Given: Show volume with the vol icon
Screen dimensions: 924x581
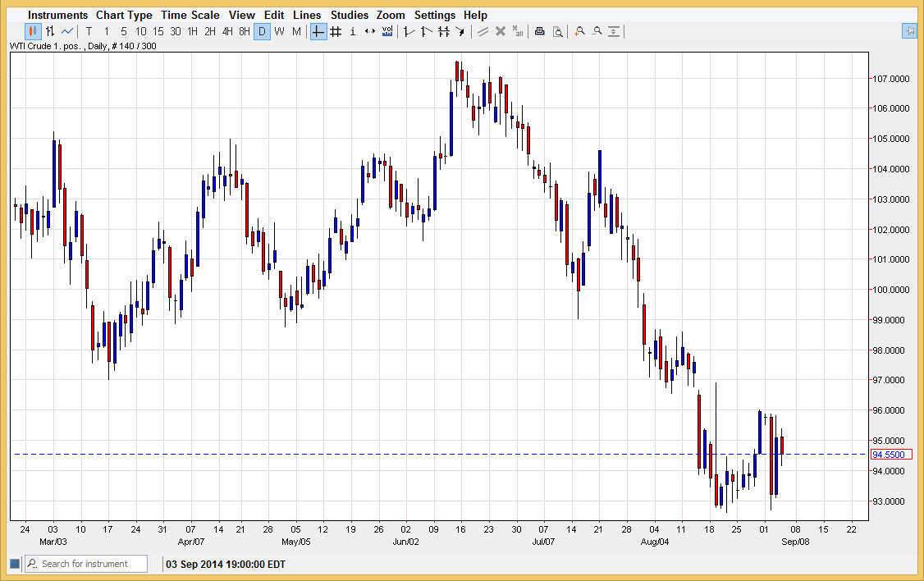Looking at the screenshot, I should click(x=387, y=31).
